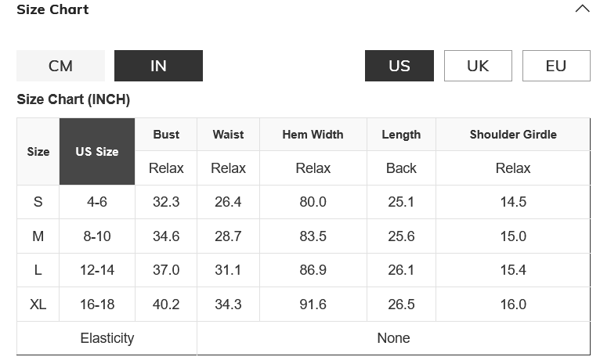The height and width of the screenshot is (364, 600).
Task: Switch units to CM
Action: click(60, 66)
